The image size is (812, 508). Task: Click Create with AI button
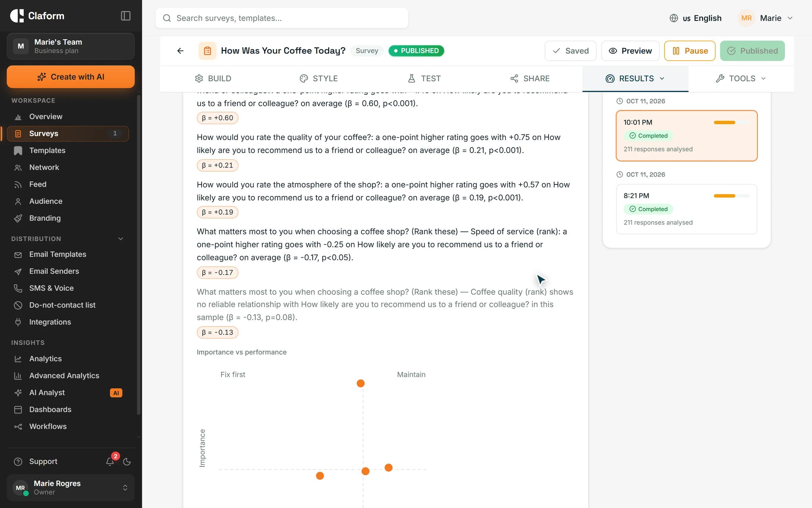click(71, 77)
